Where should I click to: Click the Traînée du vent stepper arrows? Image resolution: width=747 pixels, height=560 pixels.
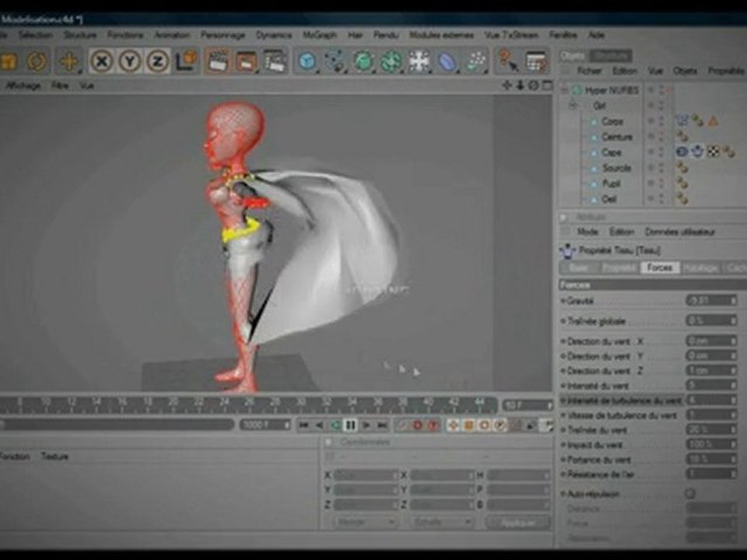coord(733,429)
